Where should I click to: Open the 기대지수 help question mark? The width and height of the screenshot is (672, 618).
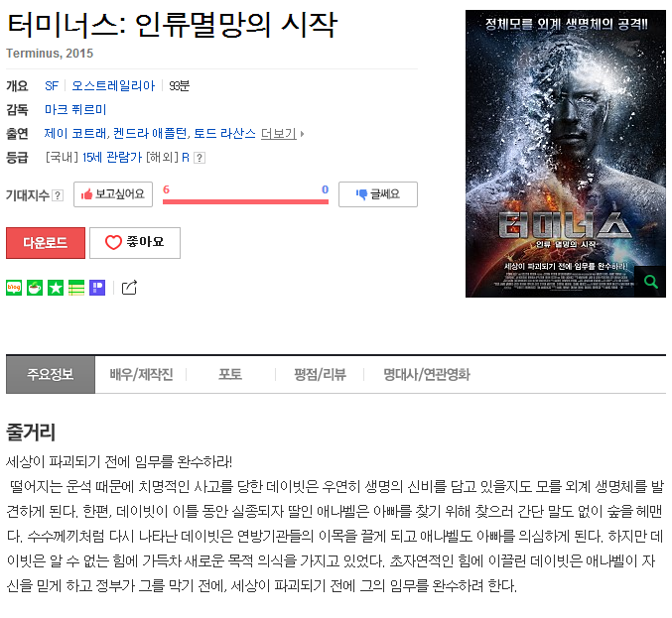(58, 195)
